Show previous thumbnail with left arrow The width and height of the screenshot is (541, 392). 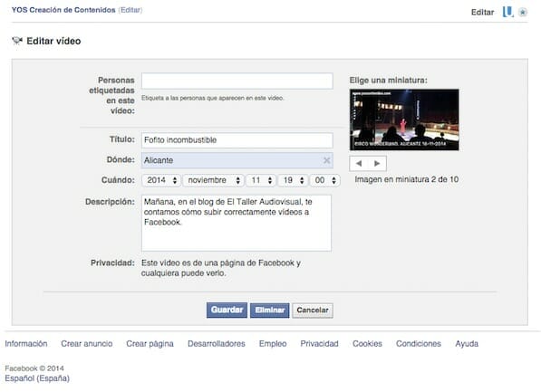pos(359,164)
